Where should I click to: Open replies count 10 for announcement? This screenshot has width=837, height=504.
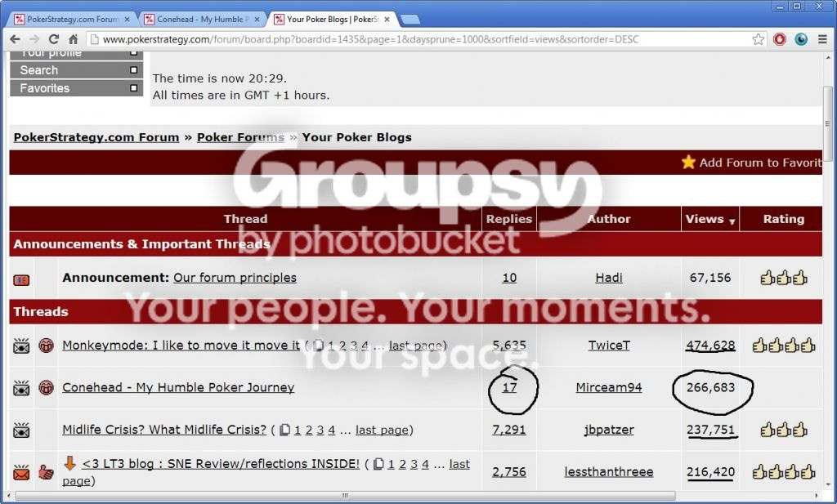(509, 278)
